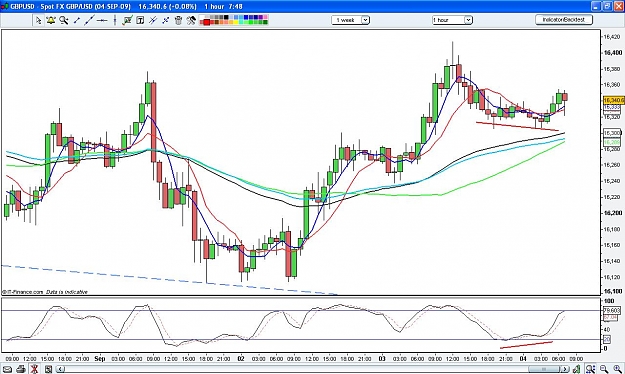Open the indicators chart icon with checkmark
Viewport: 625px width, 374px height.
pos(128,20)
